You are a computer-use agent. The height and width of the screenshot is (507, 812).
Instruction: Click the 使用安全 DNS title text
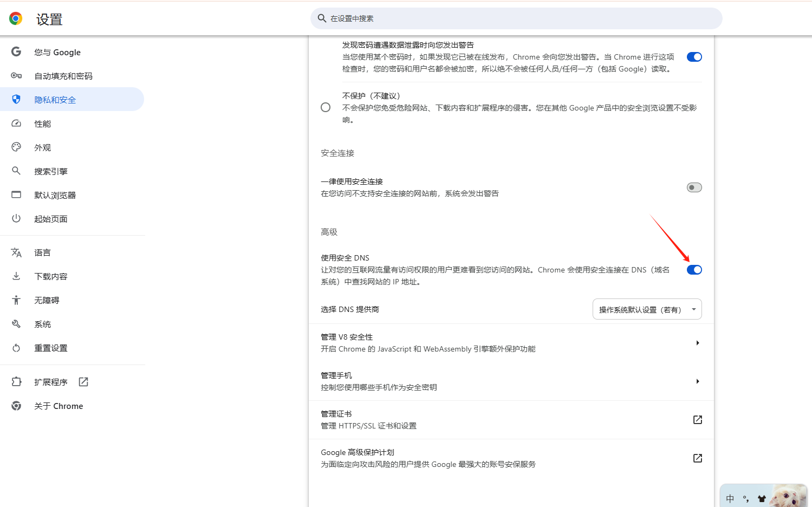click(x=345, y=258)
